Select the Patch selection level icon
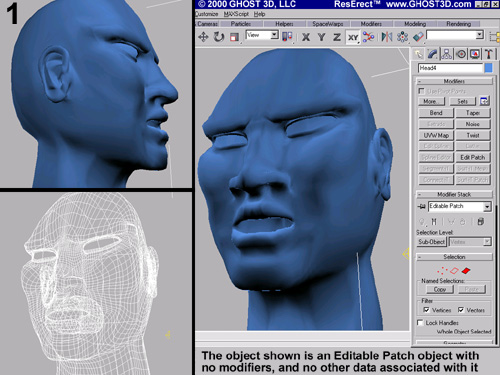 point(466,270)
